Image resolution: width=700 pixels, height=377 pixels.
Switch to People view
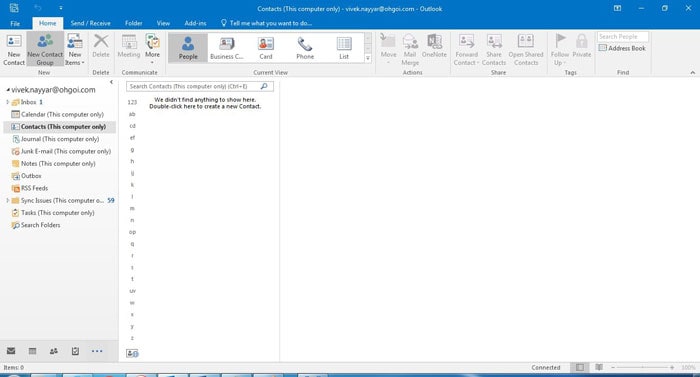pyautogui.click(x=188, y=47)
